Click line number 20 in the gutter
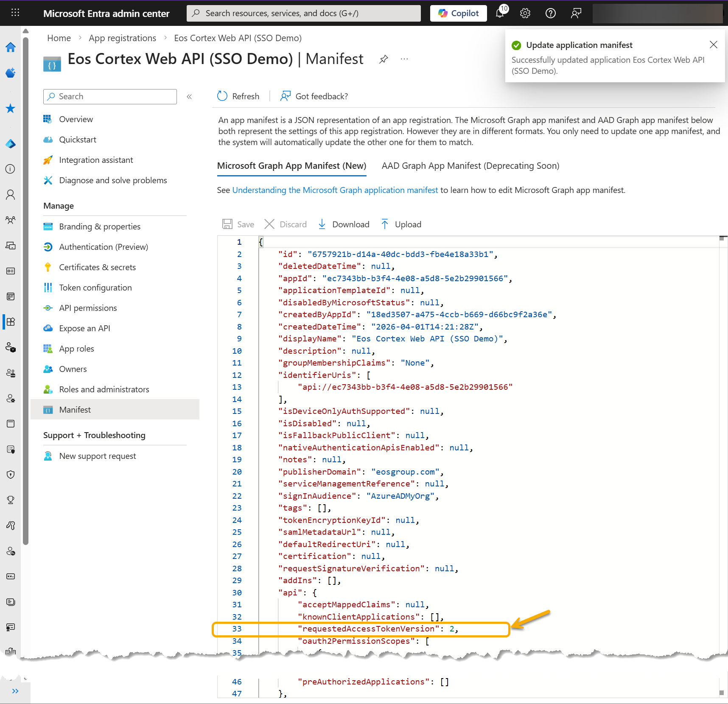This screenshot has width=728, height=704. 237,472
